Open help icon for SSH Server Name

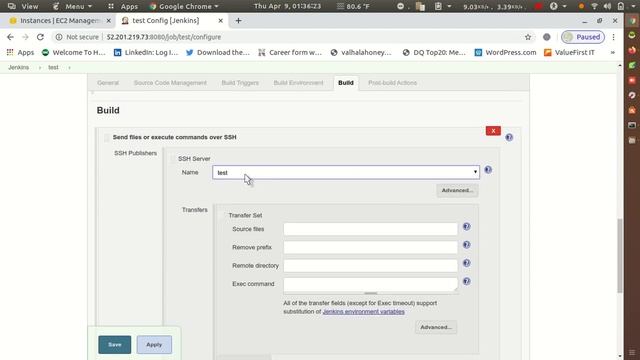488,170
